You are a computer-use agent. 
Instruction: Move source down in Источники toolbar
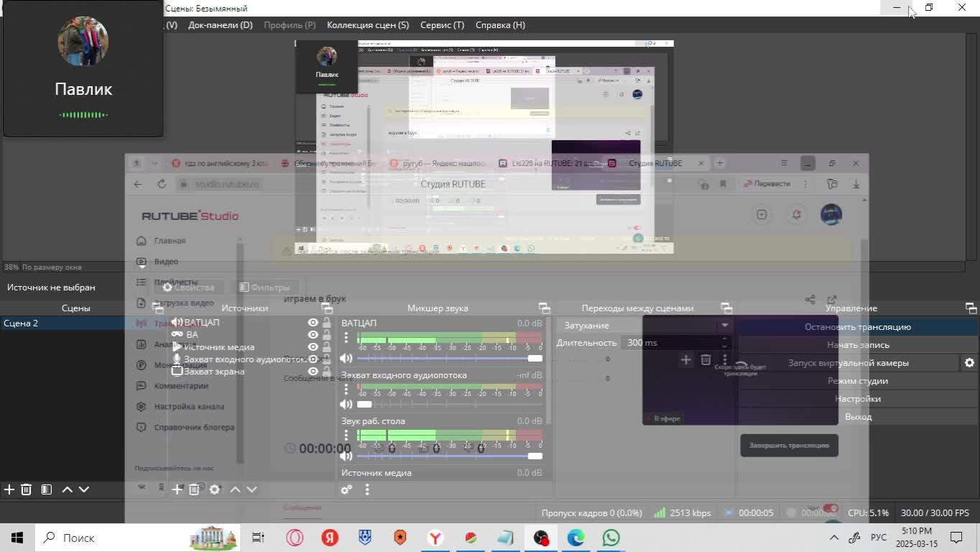point(251,489)
